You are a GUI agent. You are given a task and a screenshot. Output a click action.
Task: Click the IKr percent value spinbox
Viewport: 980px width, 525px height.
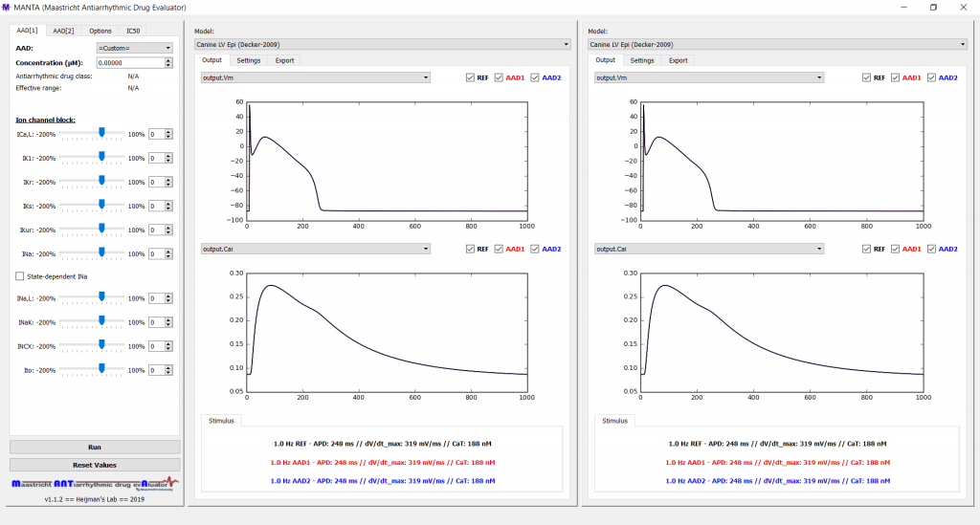(160, 183)
